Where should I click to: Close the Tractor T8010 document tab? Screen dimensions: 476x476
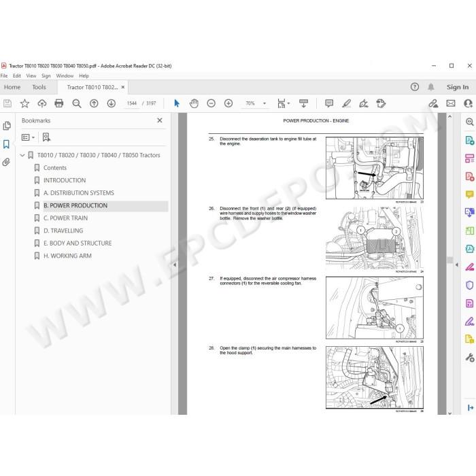(123, 87)
